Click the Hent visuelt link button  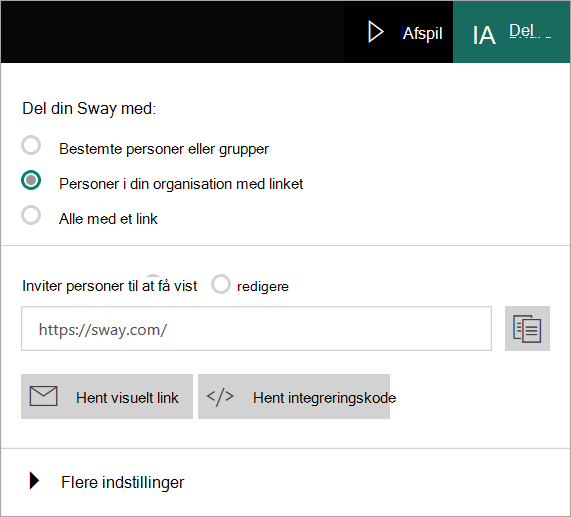(107, 396)
